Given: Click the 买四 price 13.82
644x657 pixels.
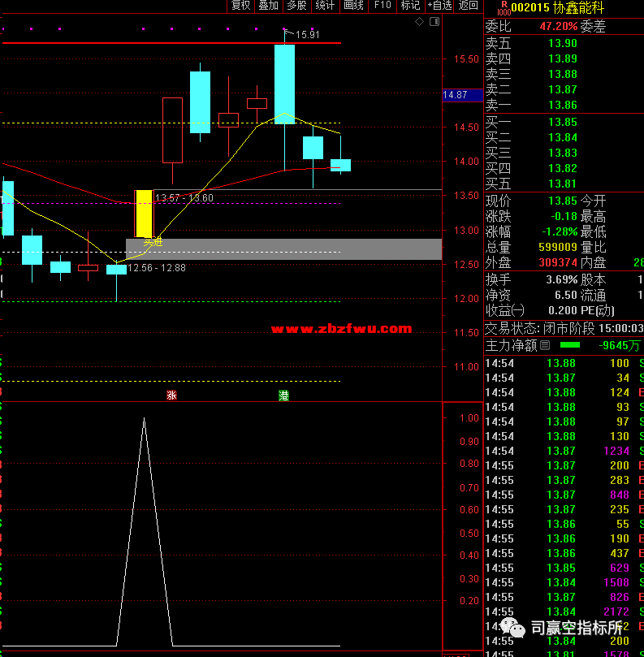Looking at the screenshot, I should tap(563, 168).
